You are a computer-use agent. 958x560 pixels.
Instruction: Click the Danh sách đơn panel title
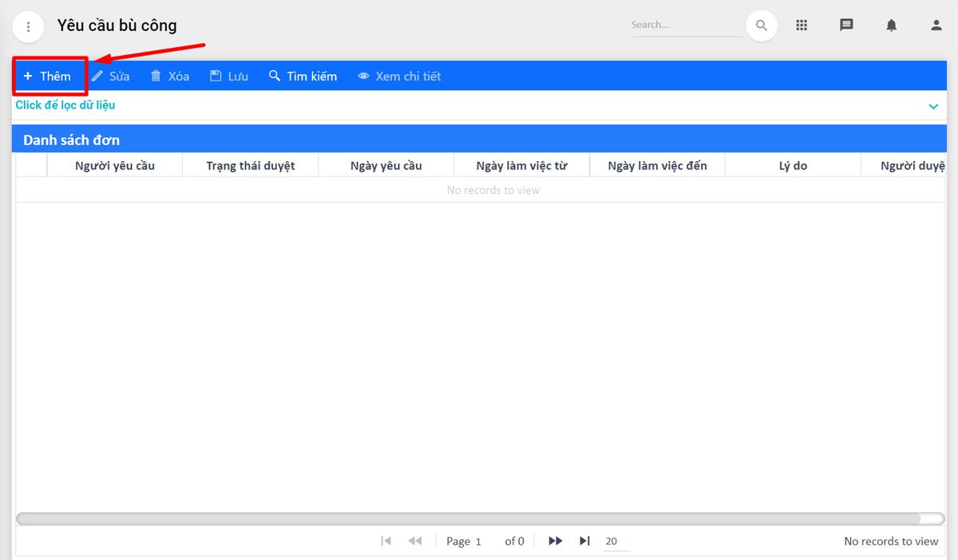pyautogui.click(x=72, y=140)
